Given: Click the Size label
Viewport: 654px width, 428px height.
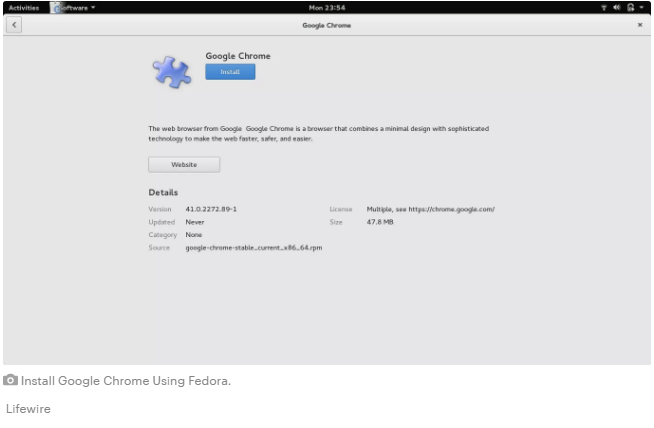Looking at the screenshot, I should tap(336, 222).
